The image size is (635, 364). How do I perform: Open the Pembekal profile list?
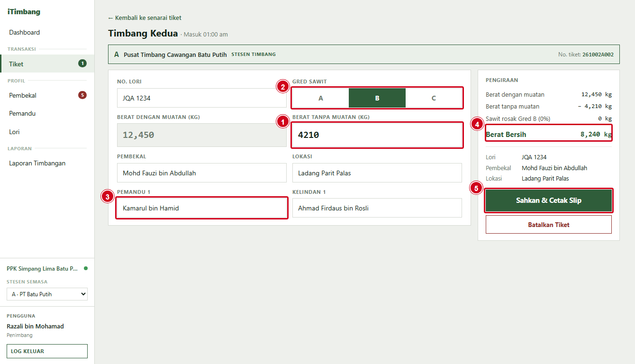47,95
